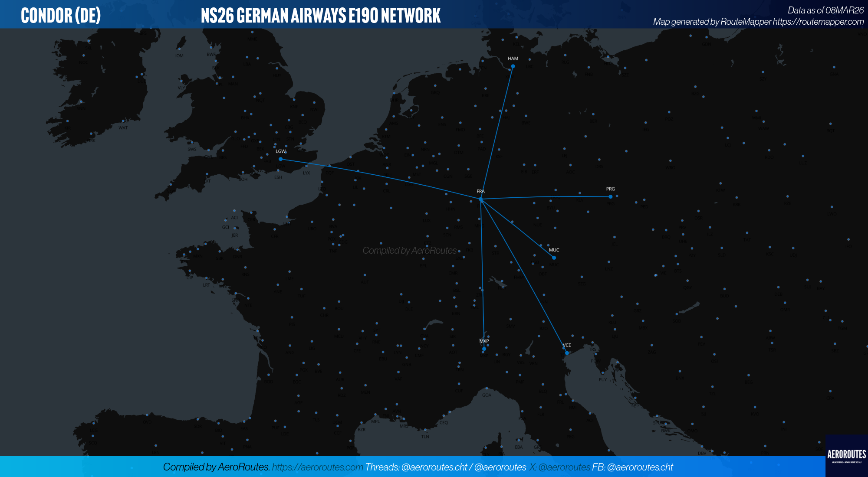
Task: Select the MUC airport dot
Action: pos(554,258)
